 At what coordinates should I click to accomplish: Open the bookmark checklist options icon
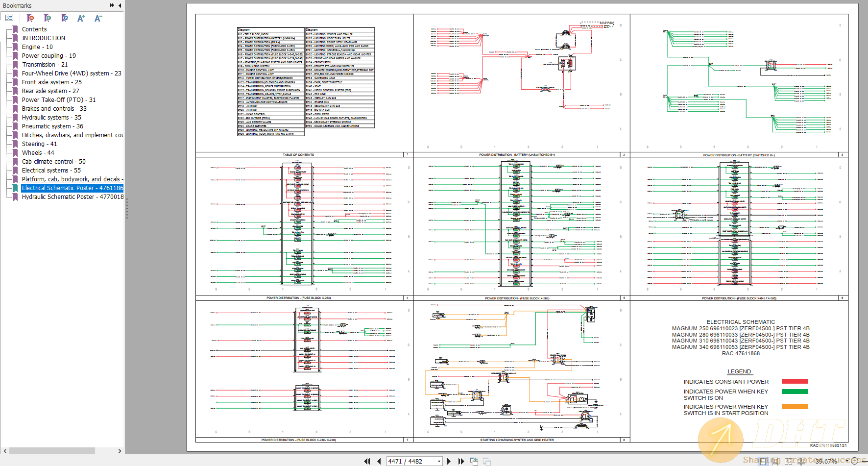9,18
